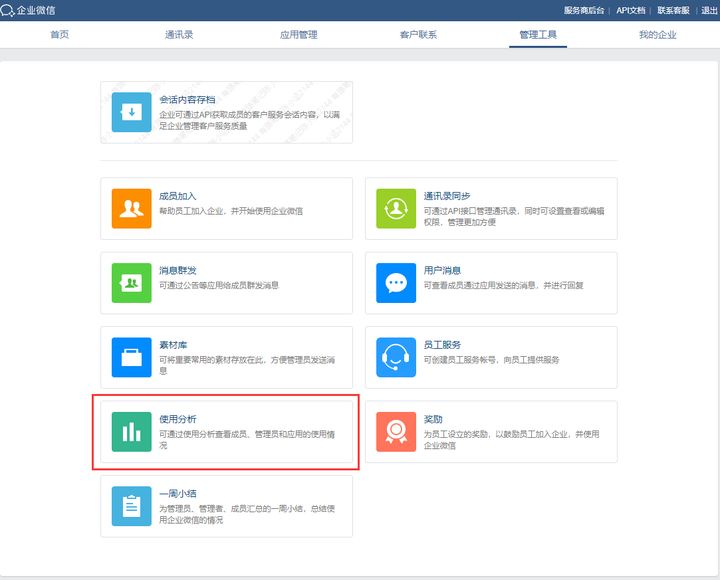
Task: Click the 服务商后台 link
Action: click(x=584, y=10)
